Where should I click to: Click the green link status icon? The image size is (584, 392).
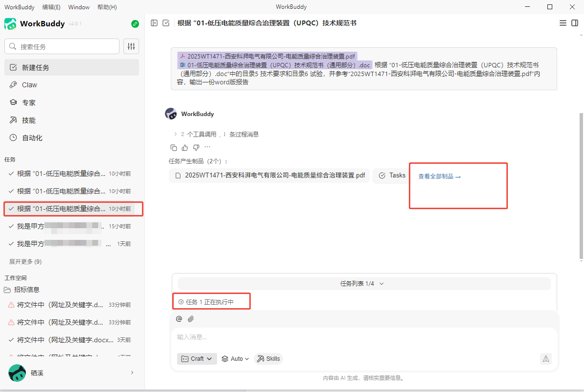[135, 24]
